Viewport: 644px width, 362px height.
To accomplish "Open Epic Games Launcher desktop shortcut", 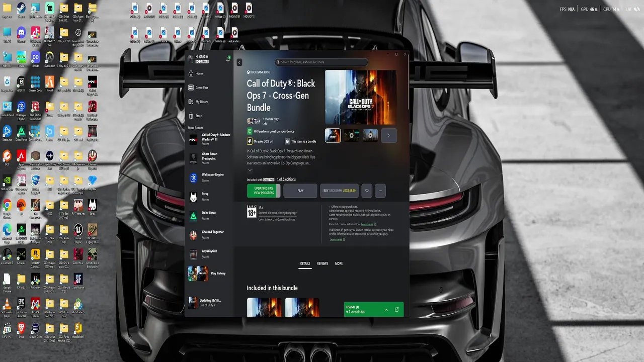I will click(x=21, y=306).
